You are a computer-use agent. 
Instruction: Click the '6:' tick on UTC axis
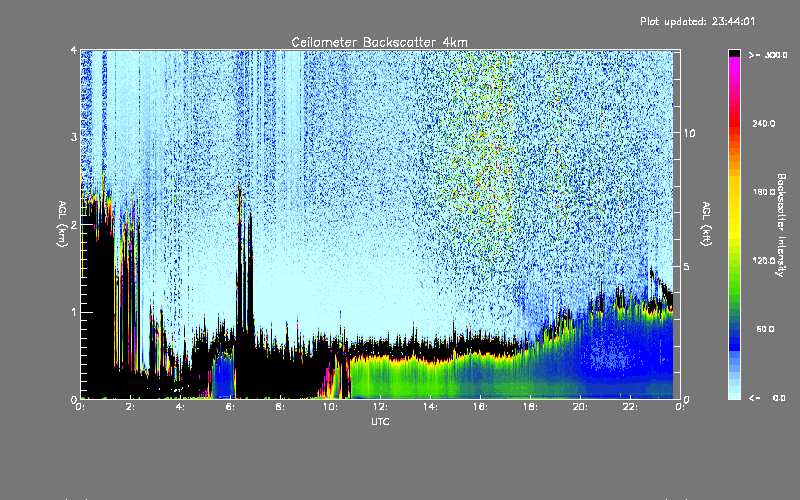[230, 407]
